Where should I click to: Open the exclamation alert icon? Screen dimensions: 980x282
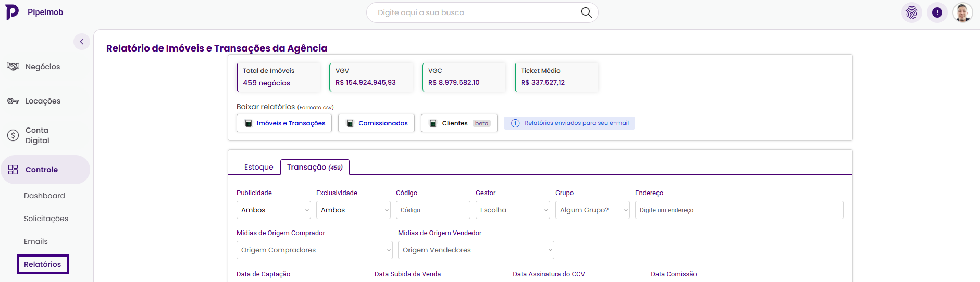coord(937,12)
